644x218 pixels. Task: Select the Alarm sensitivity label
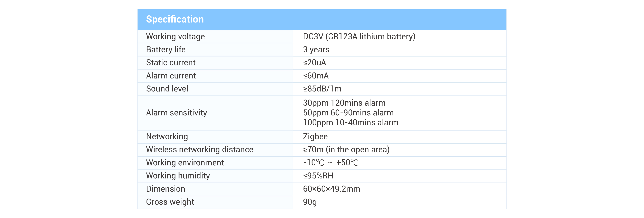click(176, 113)
